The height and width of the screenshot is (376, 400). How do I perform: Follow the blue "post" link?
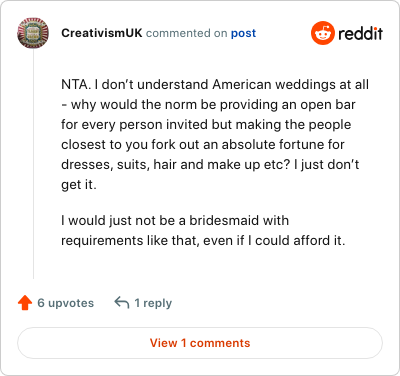244,33
